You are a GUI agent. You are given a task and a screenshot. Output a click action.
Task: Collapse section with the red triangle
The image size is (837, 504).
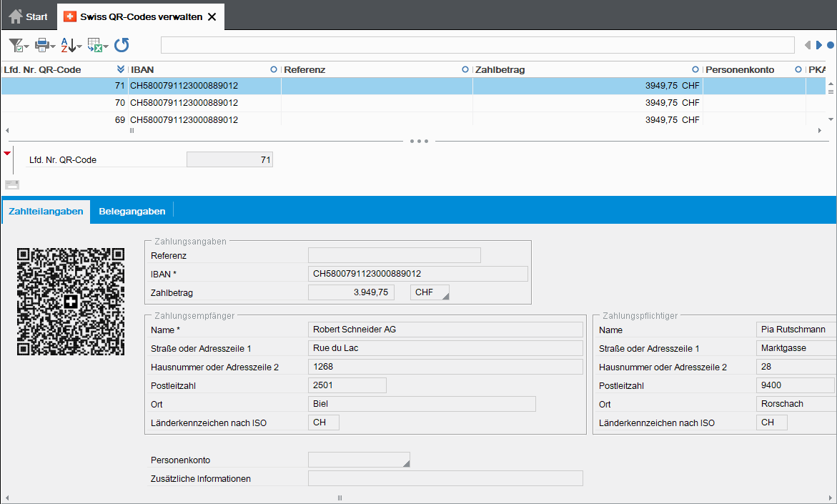tap(7, 154)
